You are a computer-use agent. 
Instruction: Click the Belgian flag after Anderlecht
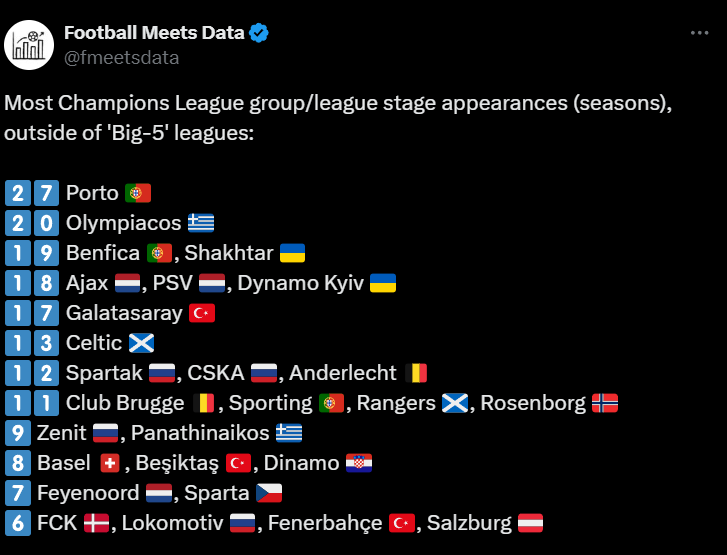pyautogui.click(x=416, y=373)
